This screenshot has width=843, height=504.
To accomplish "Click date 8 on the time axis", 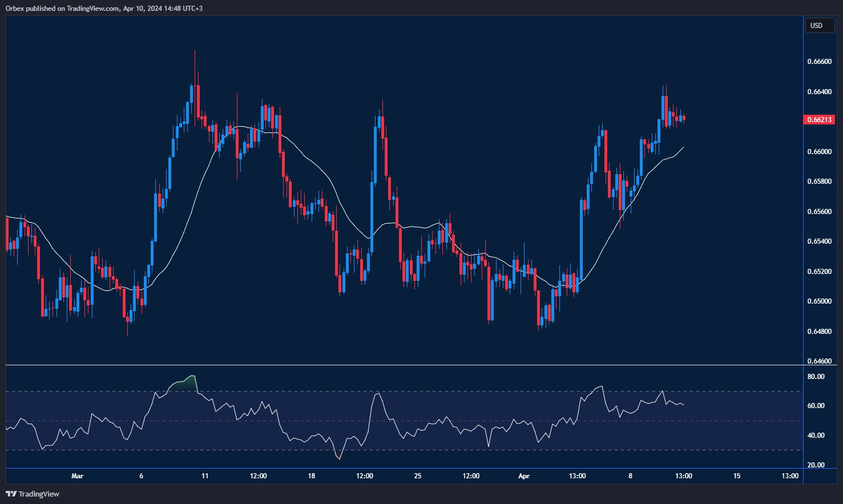I will click(x=631, y=476).
